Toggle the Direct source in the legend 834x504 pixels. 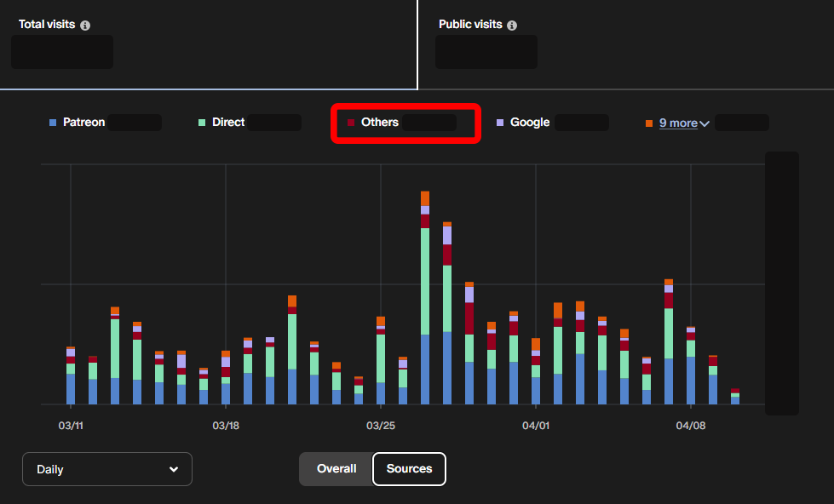[x=228, y=123]
